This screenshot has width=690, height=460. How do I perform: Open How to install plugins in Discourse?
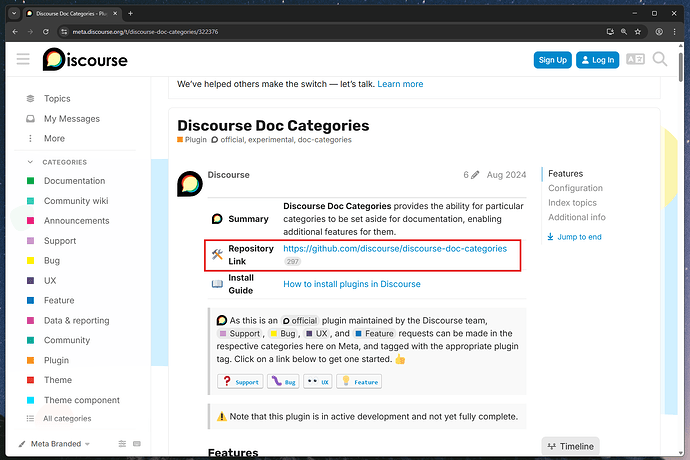click(352, 284)
